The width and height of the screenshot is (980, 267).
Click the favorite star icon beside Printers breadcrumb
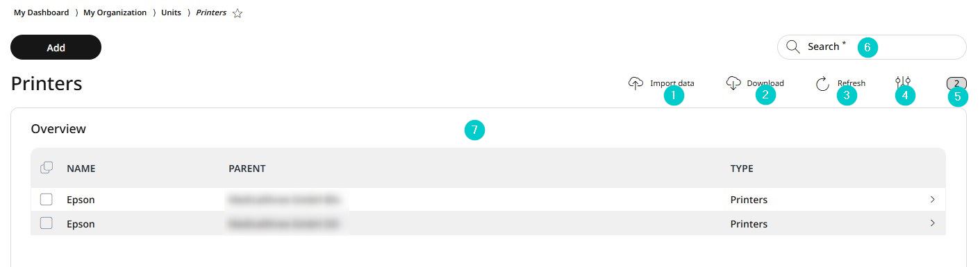(x=238, y=13)
